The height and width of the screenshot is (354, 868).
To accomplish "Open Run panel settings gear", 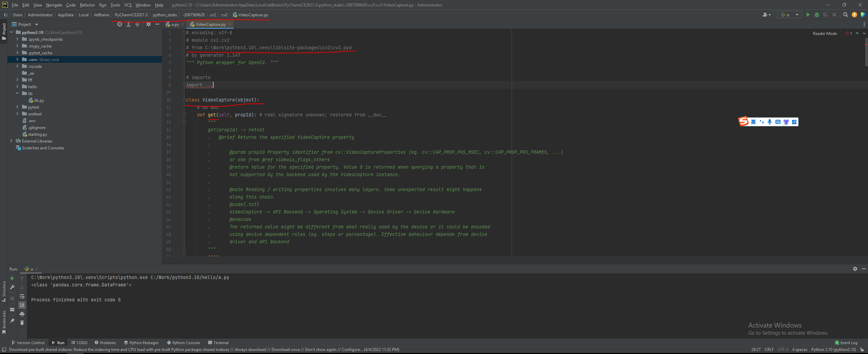I will pos(855,269).
